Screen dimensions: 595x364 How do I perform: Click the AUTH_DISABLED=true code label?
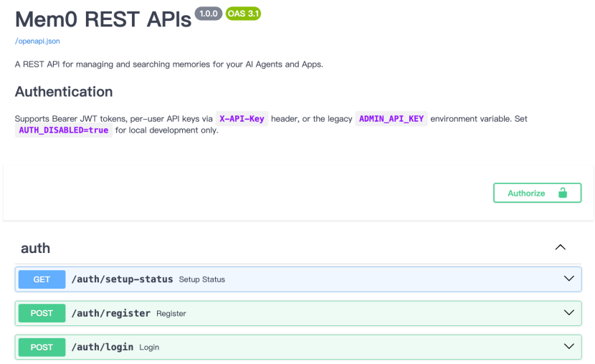63,130
